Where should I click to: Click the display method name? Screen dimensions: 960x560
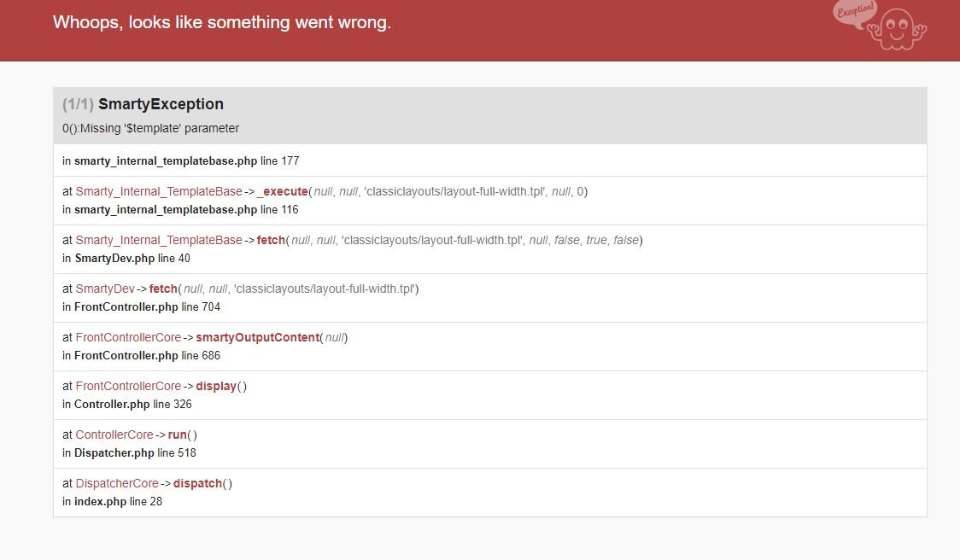coord(216,386)
